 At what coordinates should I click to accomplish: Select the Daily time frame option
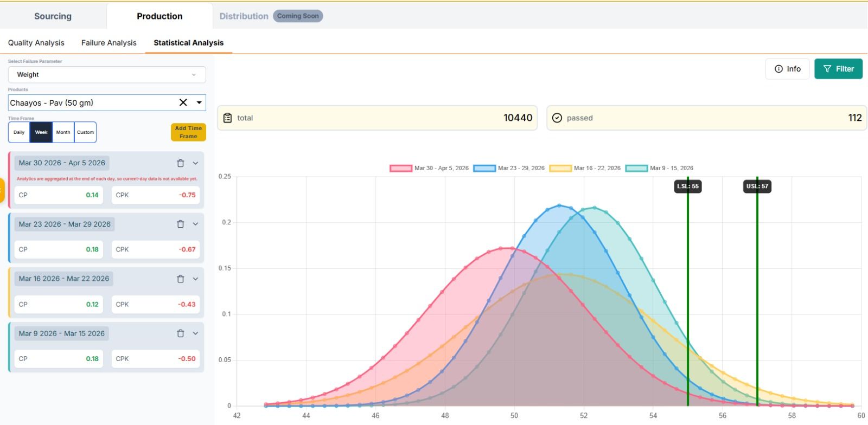click(x=19, y=132)
